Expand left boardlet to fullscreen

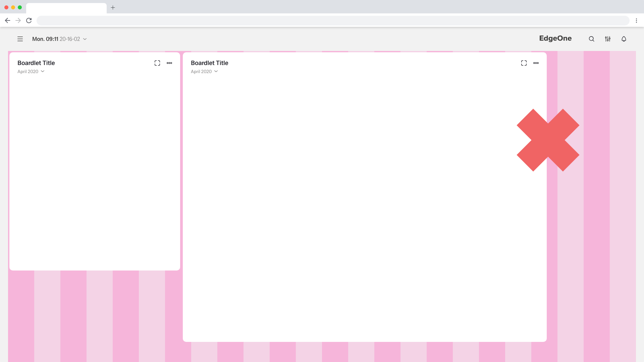[157, 63]
